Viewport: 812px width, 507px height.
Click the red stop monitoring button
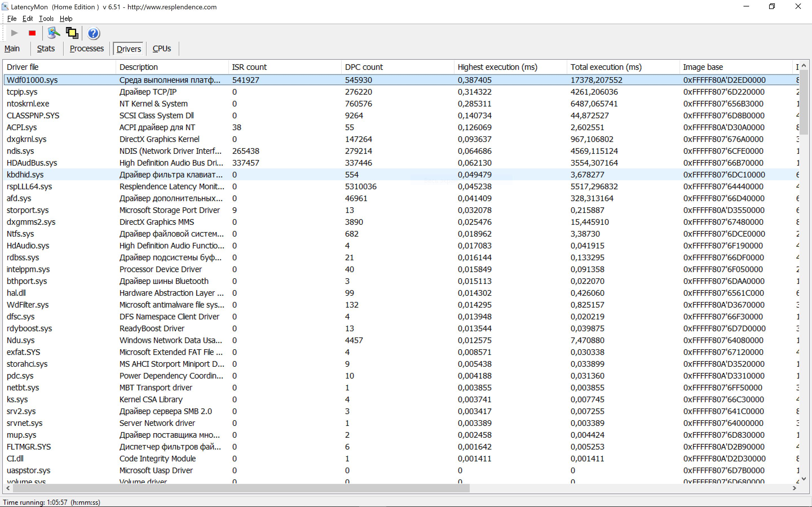point(32,33)
